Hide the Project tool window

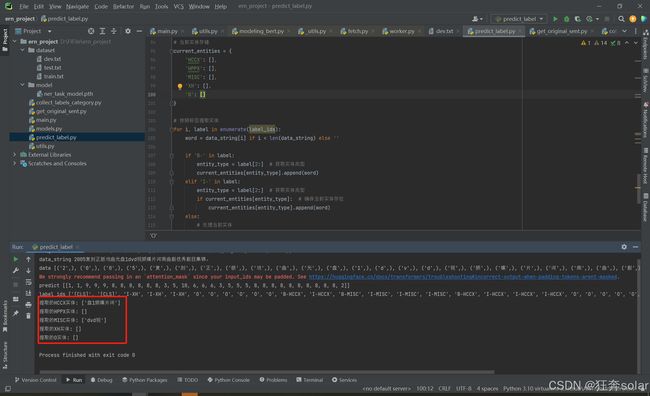click(x=139, y=31)
